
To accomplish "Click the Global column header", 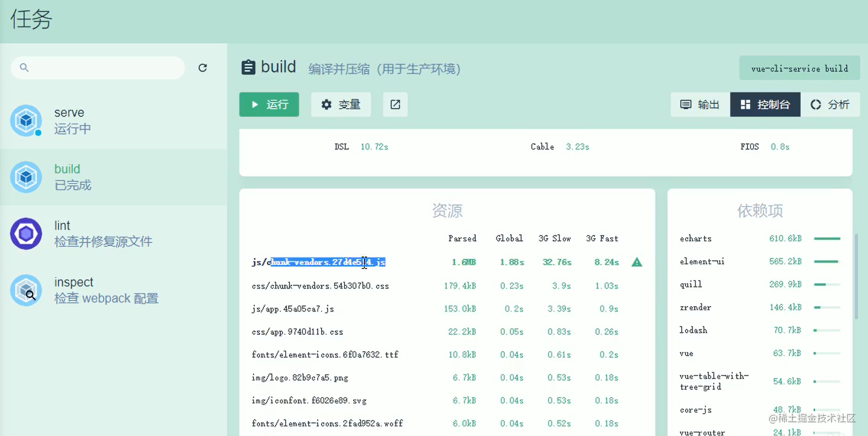I will click(510, 239).
